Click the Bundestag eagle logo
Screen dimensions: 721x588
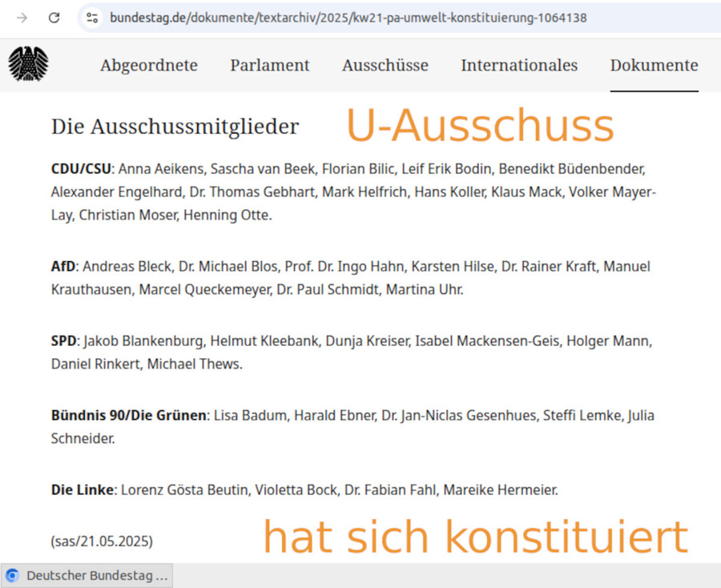click(x=28, y=64)
